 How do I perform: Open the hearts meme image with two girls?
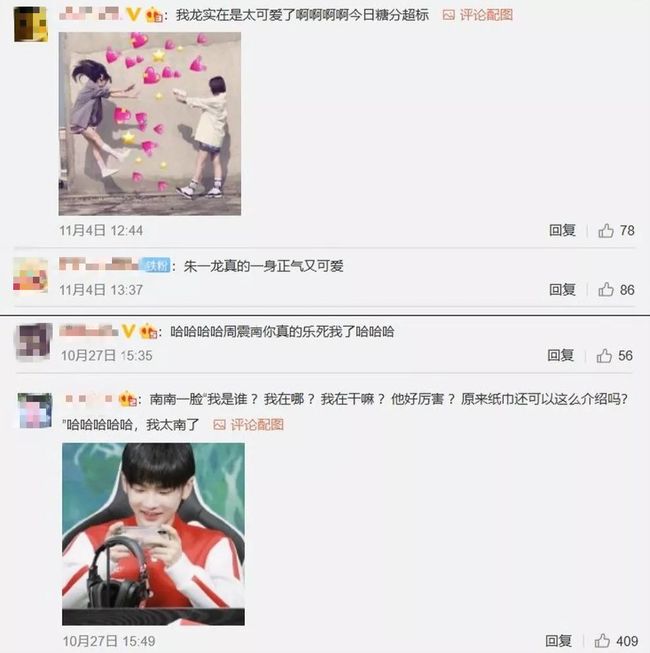tap(150, 124)
